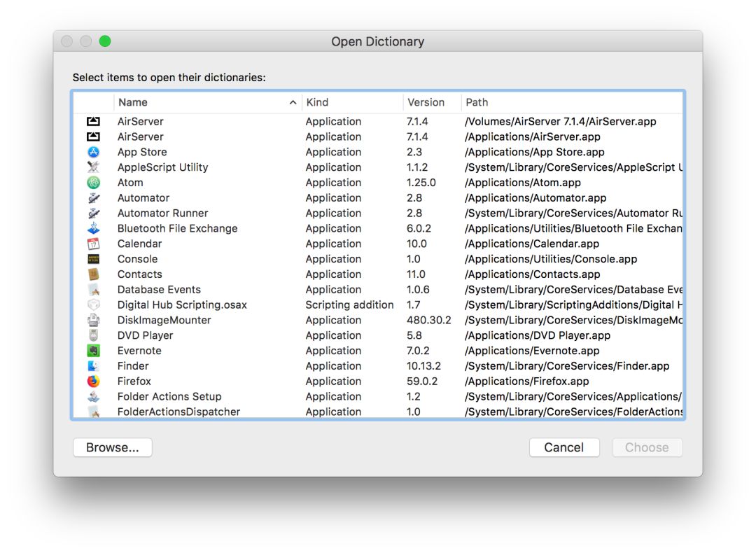
Task: Click the Folder Actions Setup icon
Action: pos(93,397)
